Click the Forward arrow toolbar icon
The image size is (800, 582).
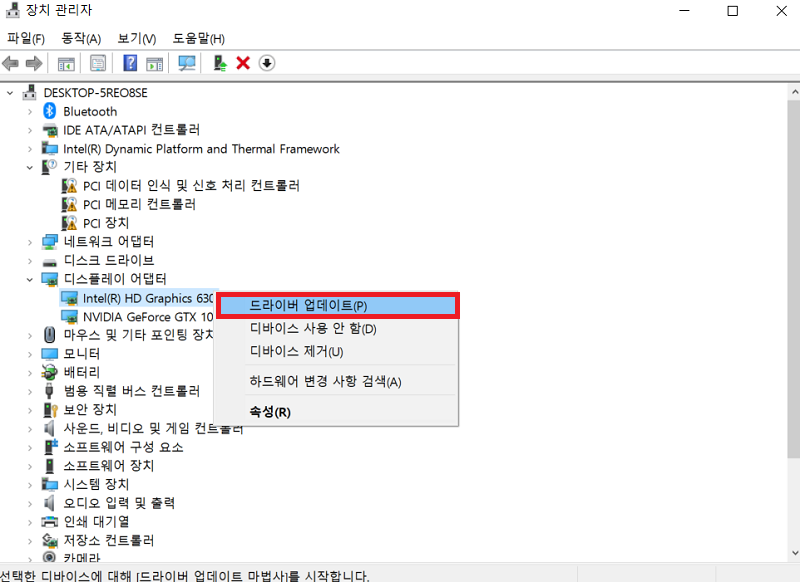pos(34,64)
